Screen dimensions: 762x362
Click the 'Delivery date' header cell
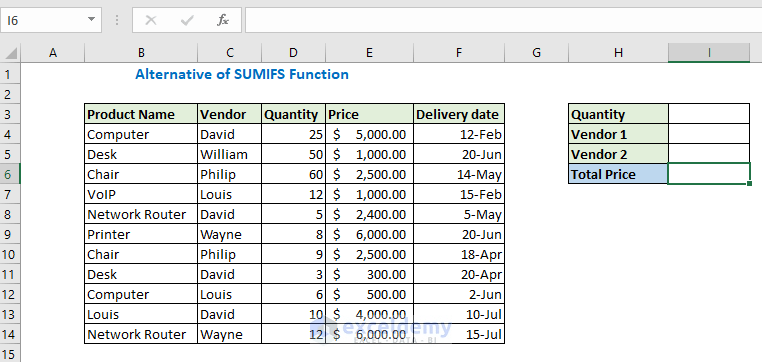(x=459, y=114)
